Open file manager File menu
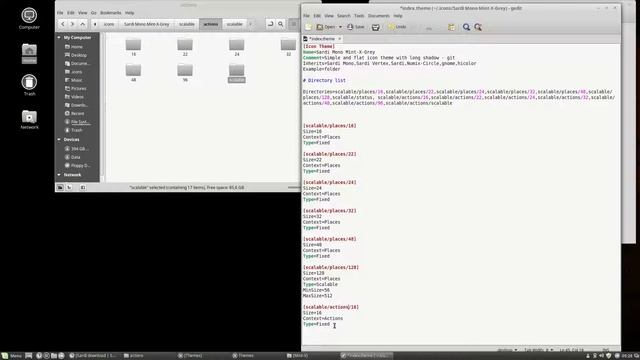The image size is (640, 360). 60,13
